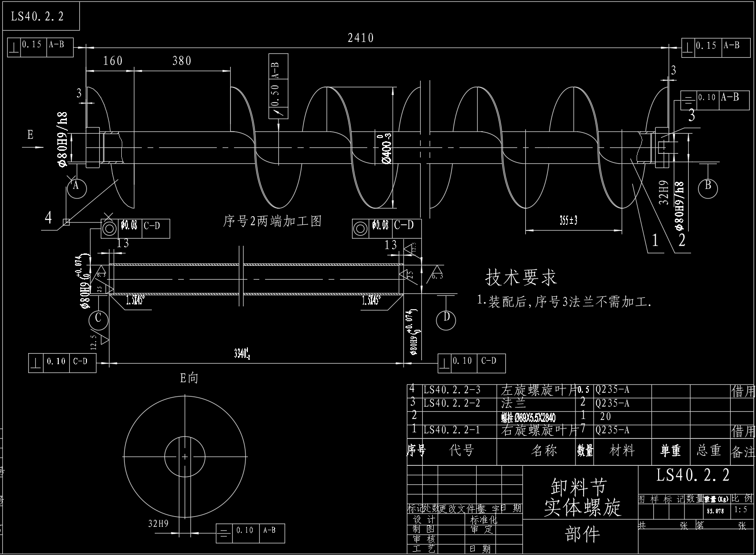Click the "工艺" cell in title block
Image resolution: width=756 pixels, height=555 pixels.
[x=424, y=548]
